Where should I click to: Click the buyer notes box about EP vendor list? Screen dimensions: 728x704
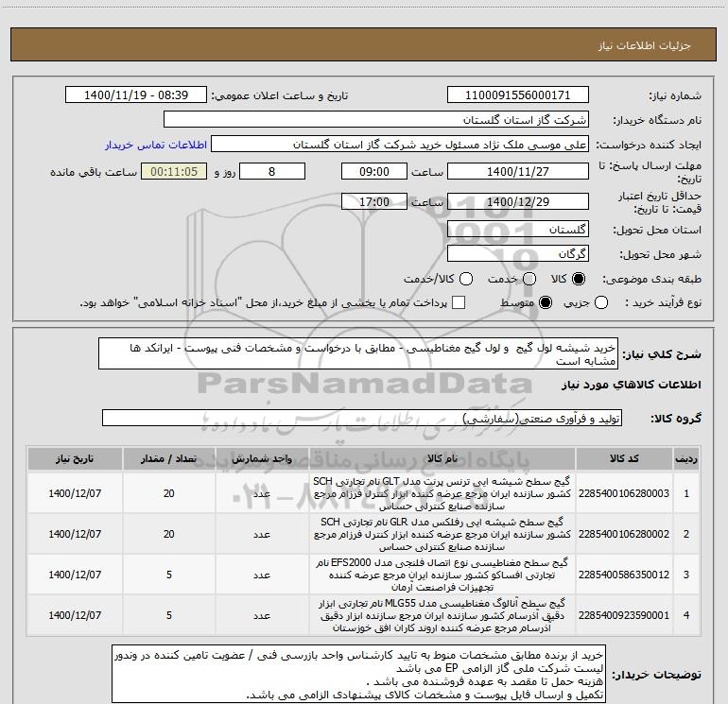click(358, 674)
